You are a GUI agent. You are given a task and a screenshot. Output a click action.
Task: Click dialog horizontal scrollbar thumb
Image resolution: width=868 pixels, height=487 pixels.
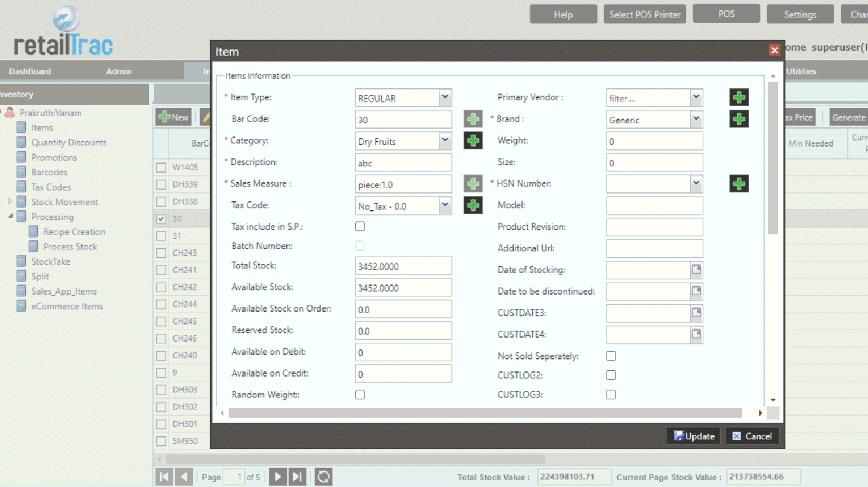(485, 413)
